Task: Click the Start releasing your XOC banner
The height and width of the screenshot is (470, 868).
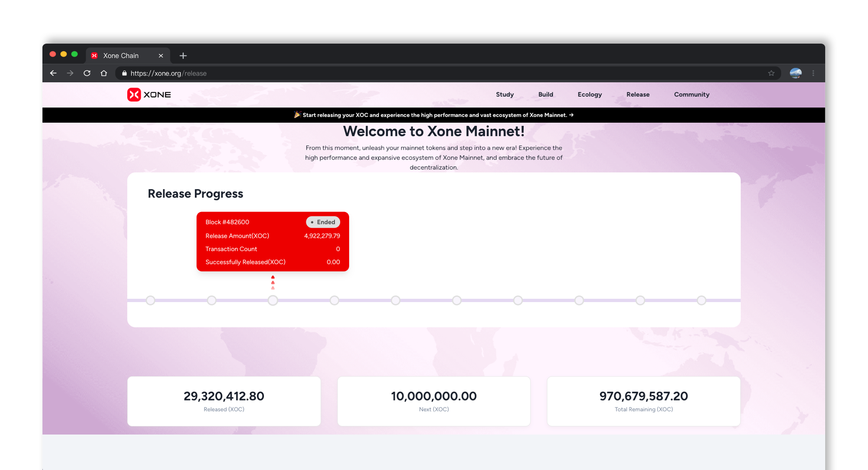Action: (x=434, y=115)
